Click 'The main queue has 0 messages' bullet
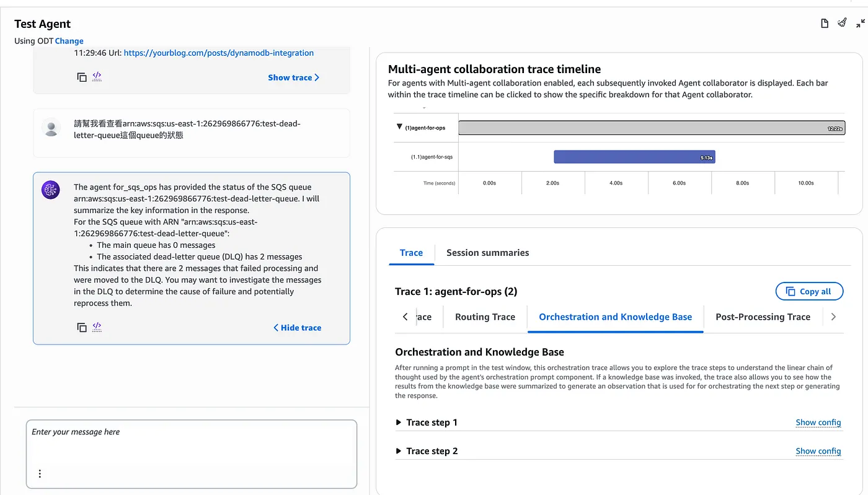The width and height of the screenshot is (868, 495). pyautogui.click(x=156, y=245)
